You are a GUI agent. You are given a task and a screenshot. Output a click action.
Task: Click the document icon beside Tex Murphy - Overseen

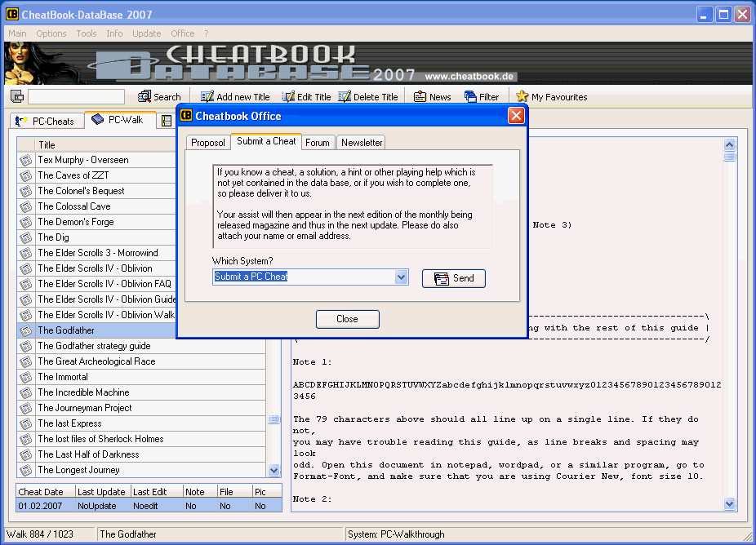(25, 160)
